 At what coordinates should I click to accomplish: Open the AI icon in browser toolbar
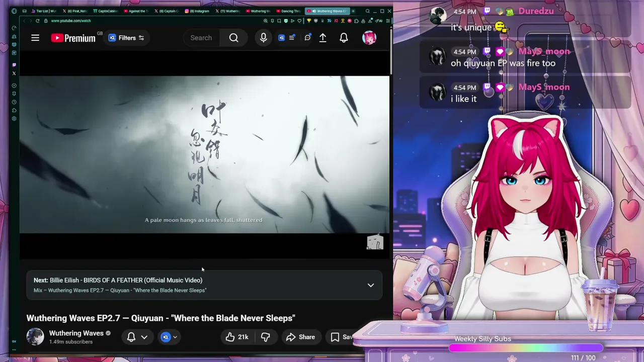click(x=379, y=21)
